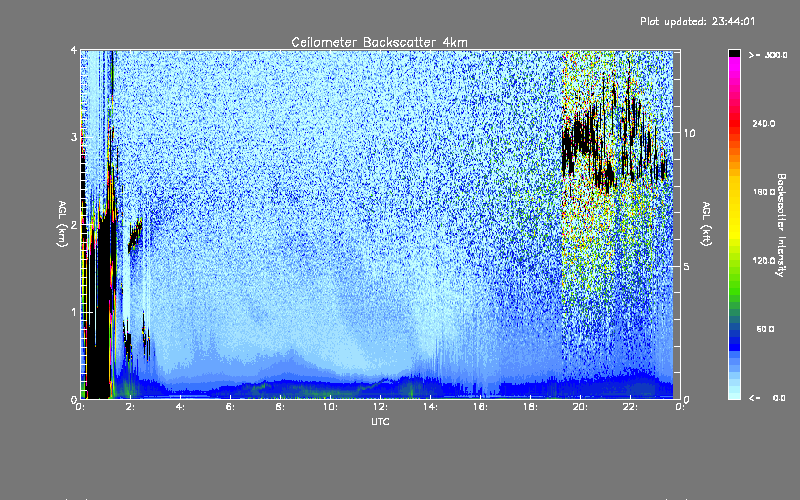Image resolution: width=800 pixels, height=500 pixels.
Task: Click the '240.0' colorbar tick label
Action: pyautogui.click(x=764, y=123)
